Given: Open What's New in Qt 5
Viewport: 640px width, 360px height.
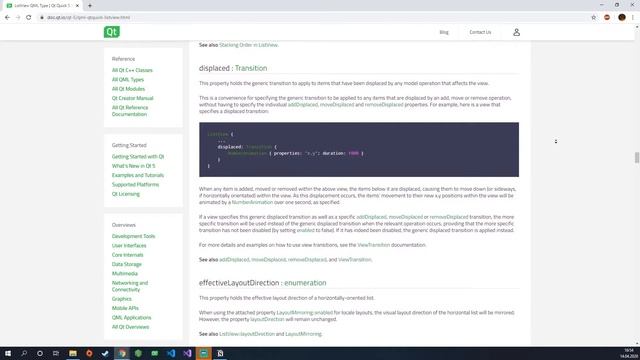Looking at the screenshot, I should pyautogui.click(x=133, y=166).
